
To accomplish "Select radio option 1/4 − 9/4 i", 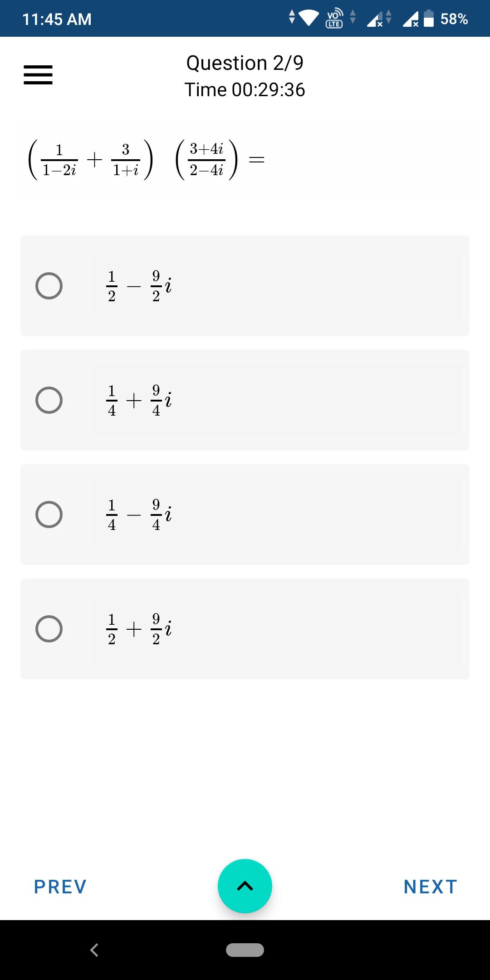I will click(x=49, y=514).
